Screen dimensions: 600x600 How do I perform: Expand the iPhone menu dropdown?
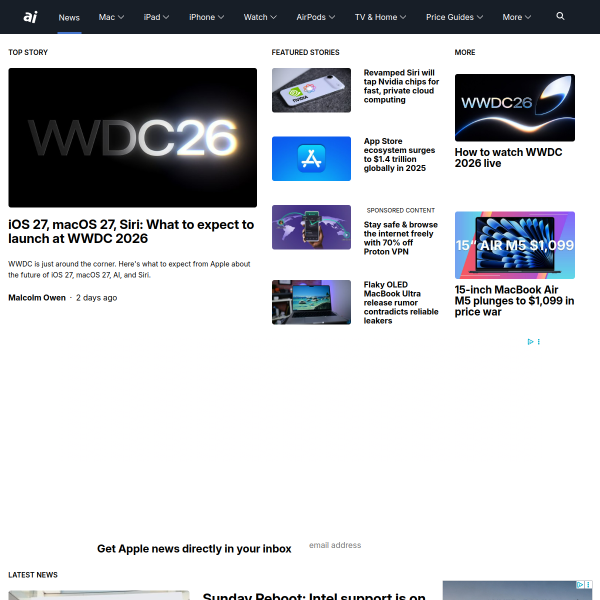tap(207, 17)
